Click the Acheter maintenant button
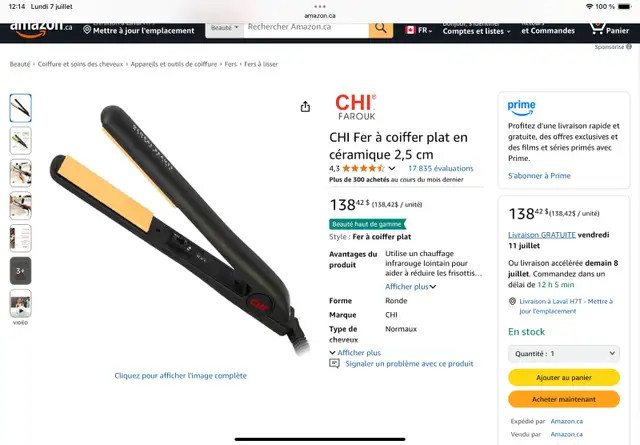The image size is (640, 445). click(564, 399)
